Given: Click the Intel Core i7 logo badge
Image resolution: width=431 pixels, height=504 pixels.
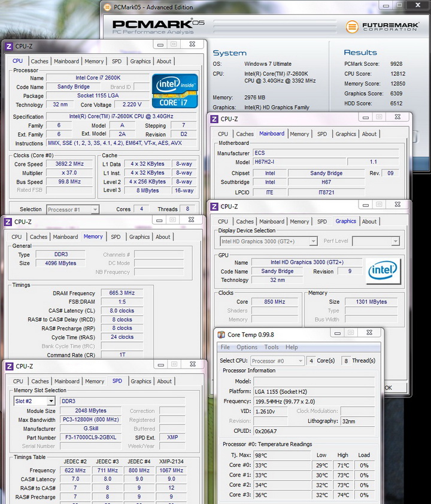Looking at the screenshot, I should coord(175,91).
